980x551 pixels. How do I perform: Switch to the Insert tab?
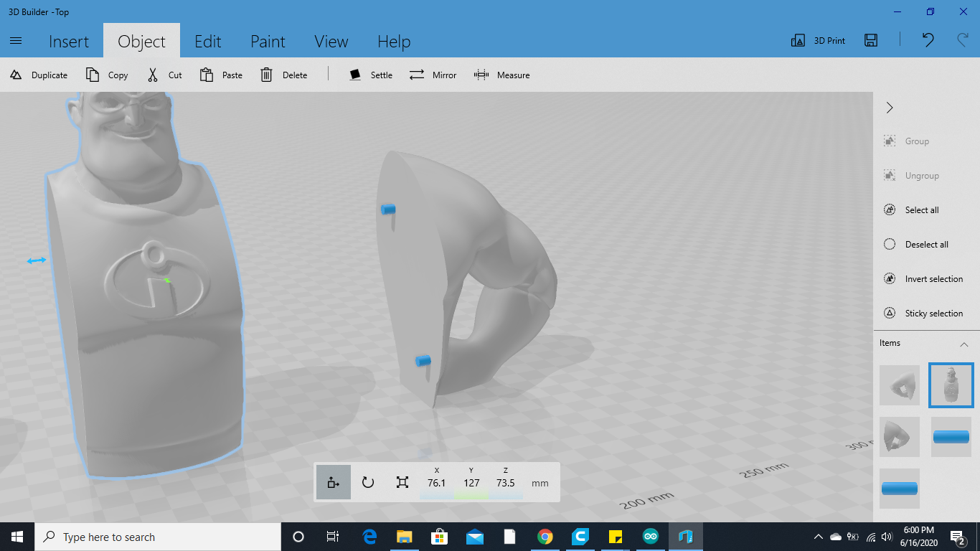point(69,41)
